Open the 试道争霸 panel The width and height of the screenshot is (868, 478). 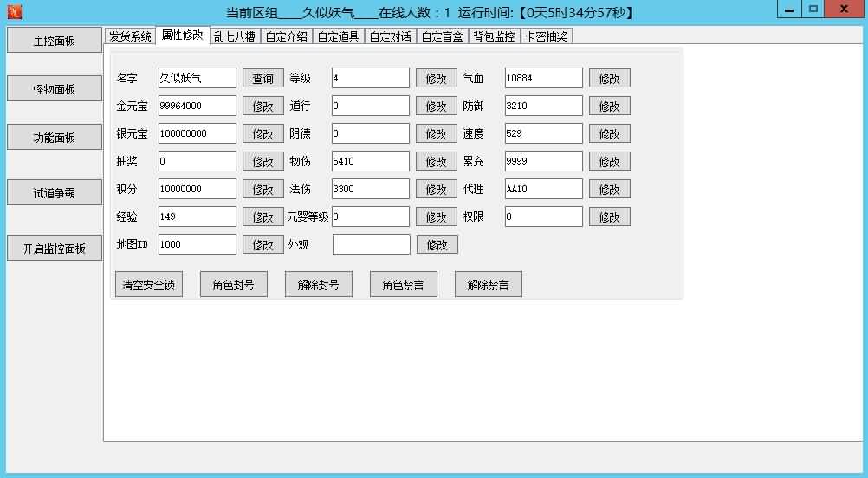55,192
